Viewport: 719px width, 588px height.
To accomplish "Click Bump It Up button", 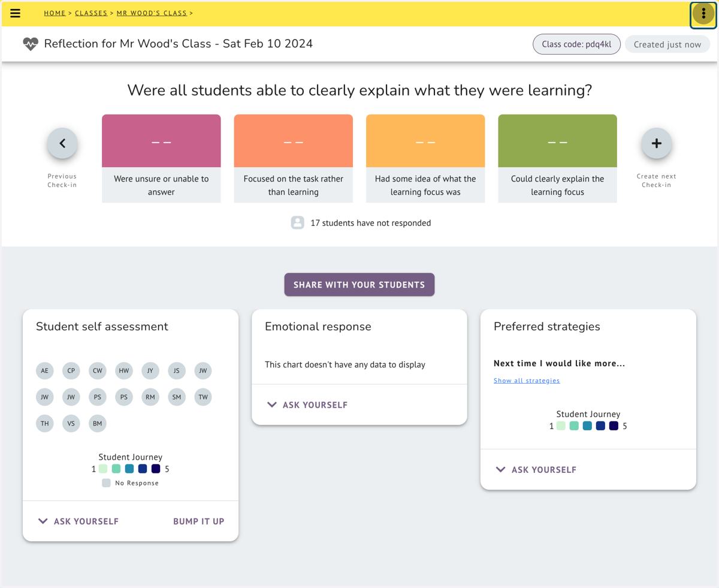I will tap(199, 521).
